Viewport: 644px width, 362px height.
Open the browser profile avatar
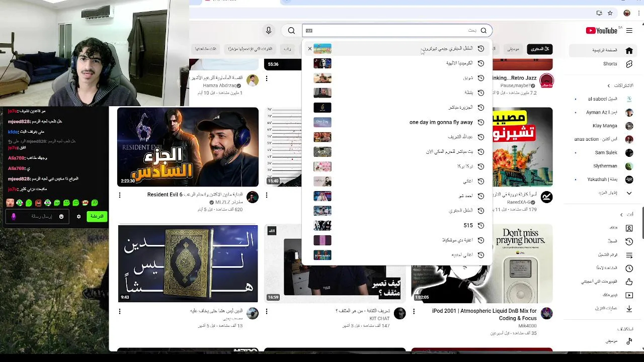(627, 13)
